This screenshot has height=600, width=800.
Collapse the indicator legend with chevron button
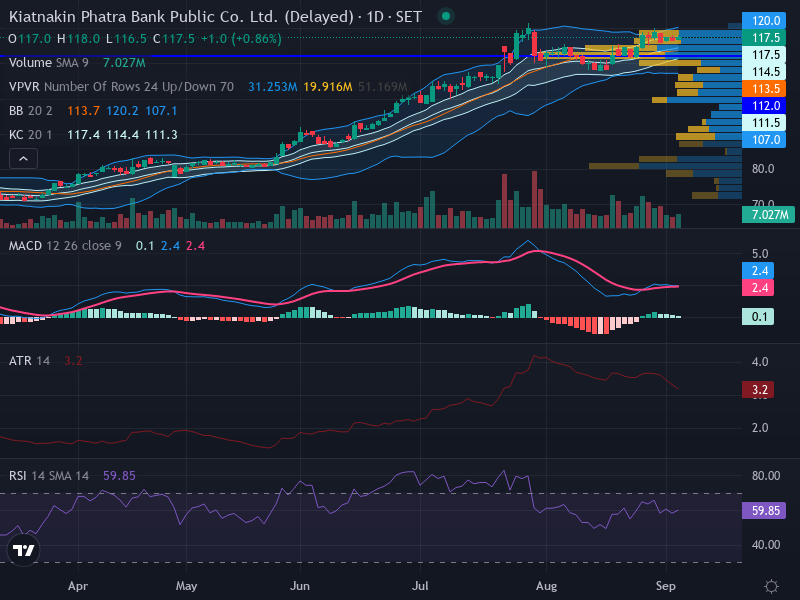tap(23, 159)
